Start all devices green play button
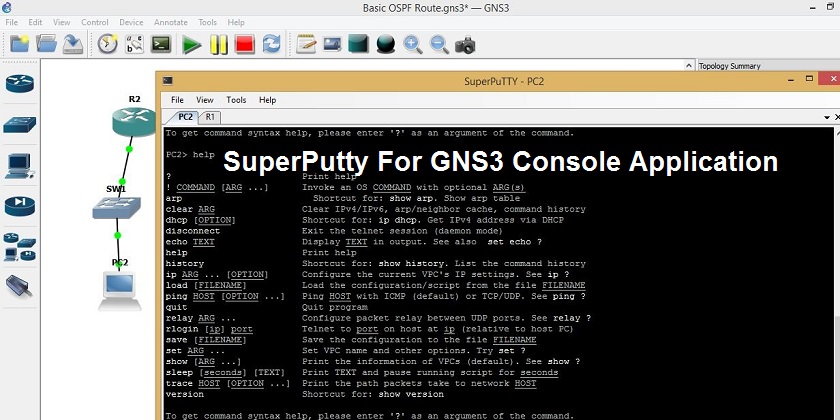 191,44
